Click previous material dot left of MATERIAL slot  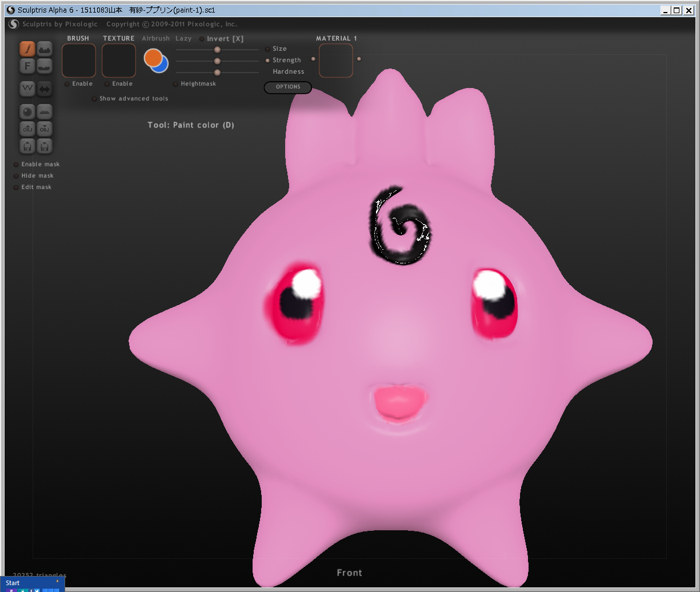tap(313, 59)
